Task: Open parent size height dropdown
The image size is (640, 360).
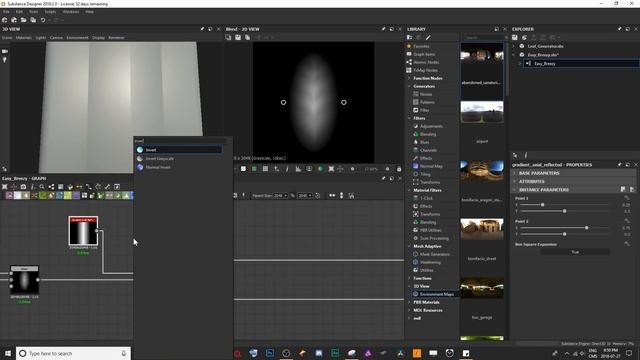Action: 304,196
